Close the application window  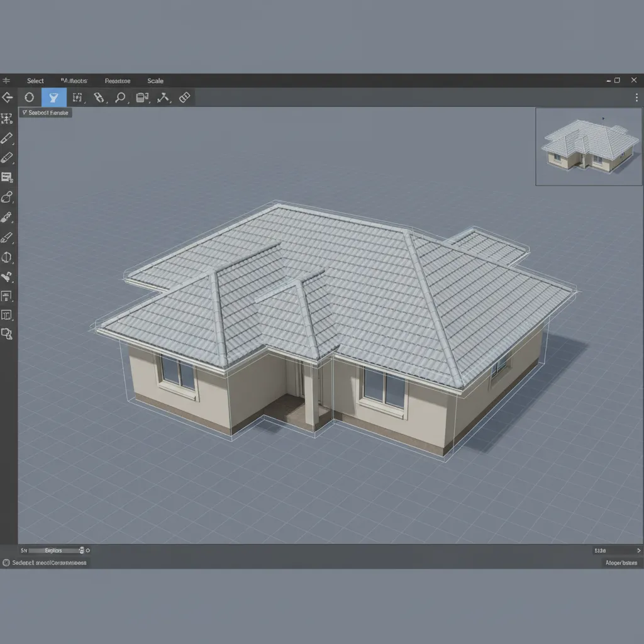634,80
